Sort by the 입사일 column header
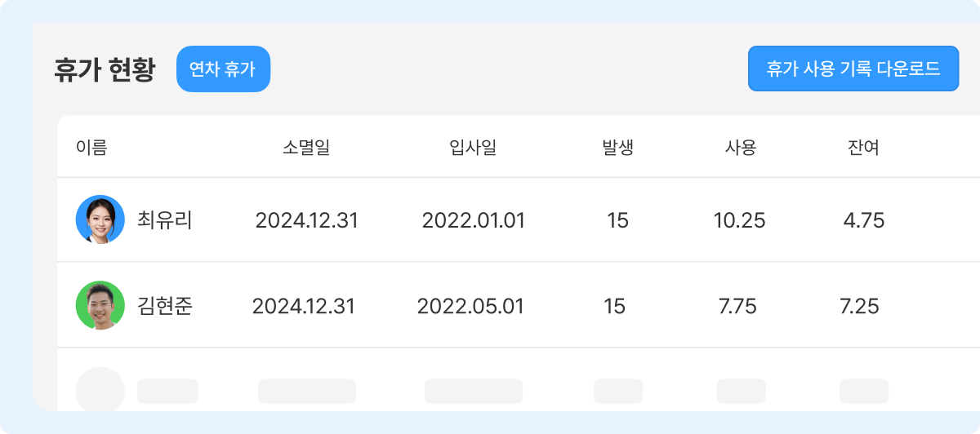This screenshot has height=434, width=980. click(473, 148)
